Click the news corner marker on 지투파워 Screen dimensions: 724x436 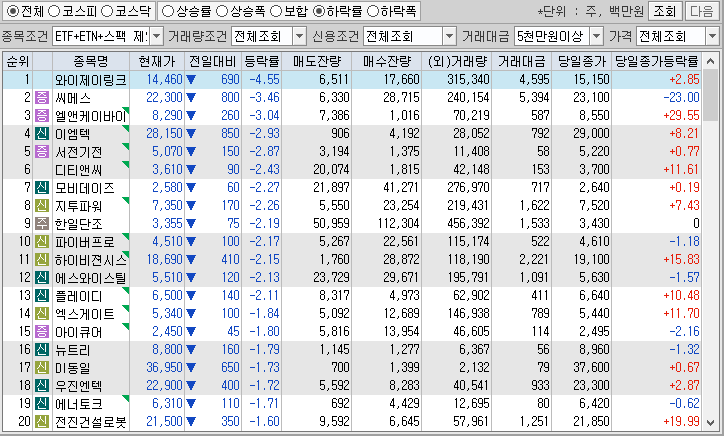coord(126,200)
